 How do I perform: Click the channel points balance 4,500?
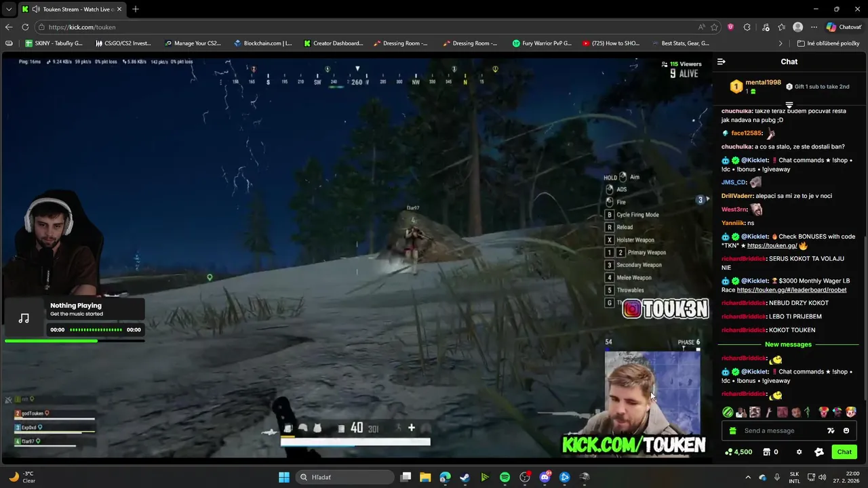(738, 452)
